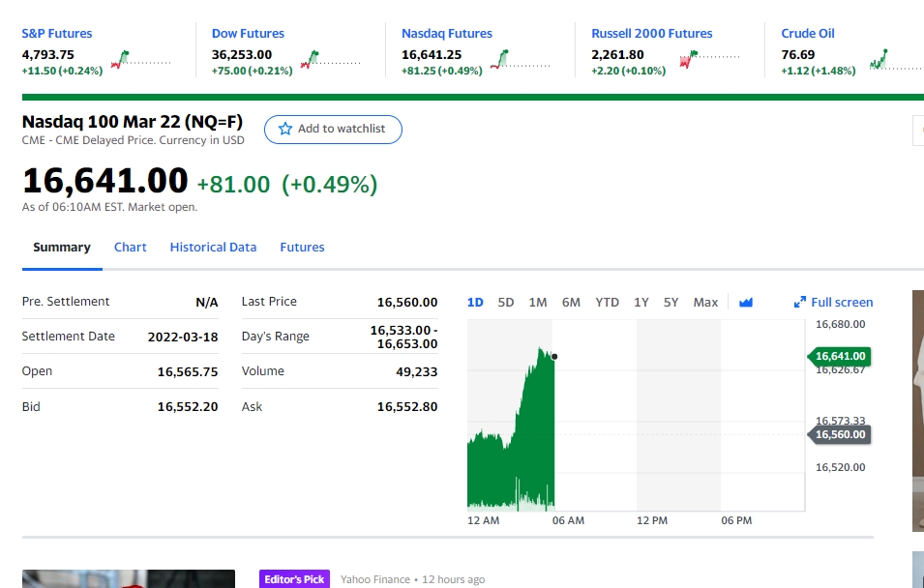Click the Dow Futures mini sparkline chart
The height and width of the screenshot is (588, 924).
click(x=331, y=60)
